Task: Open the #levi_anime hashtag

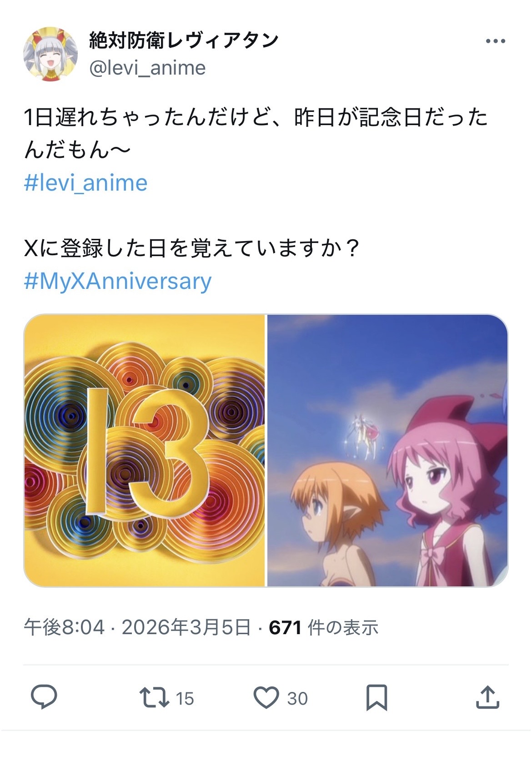Action: pyautogui.click(x=85, y=183)
